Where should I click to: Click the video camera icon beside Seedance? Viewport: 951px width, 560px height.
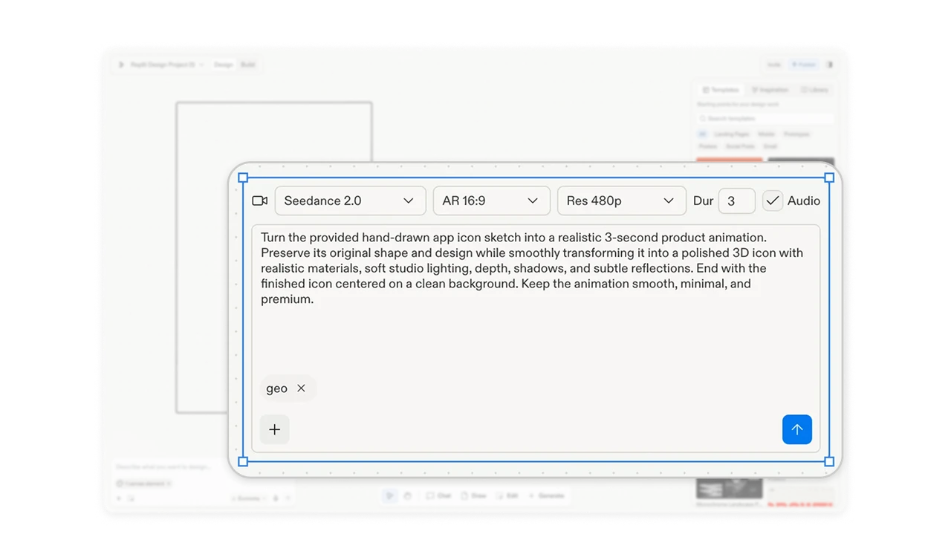click(259, 201)
